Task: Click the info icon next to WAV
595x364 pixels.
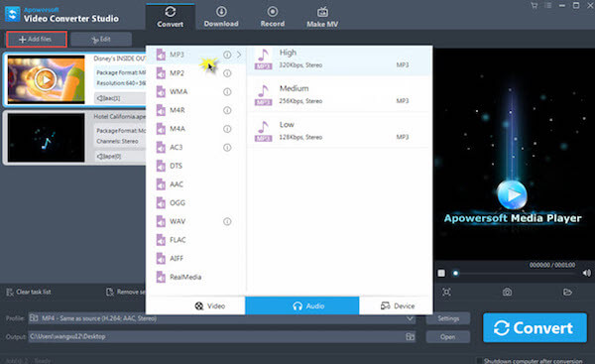Action: coord(227,221)
